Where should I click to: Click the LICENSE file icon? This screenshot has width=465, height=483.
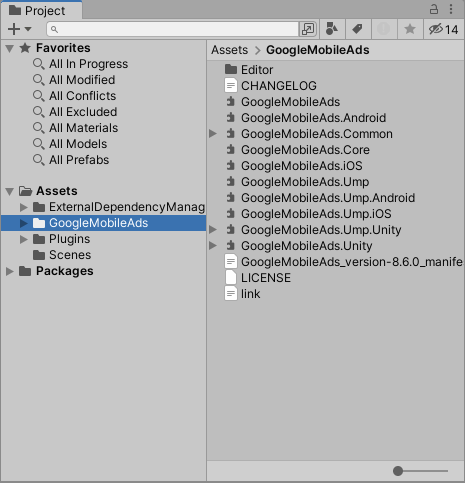point(231,277)
